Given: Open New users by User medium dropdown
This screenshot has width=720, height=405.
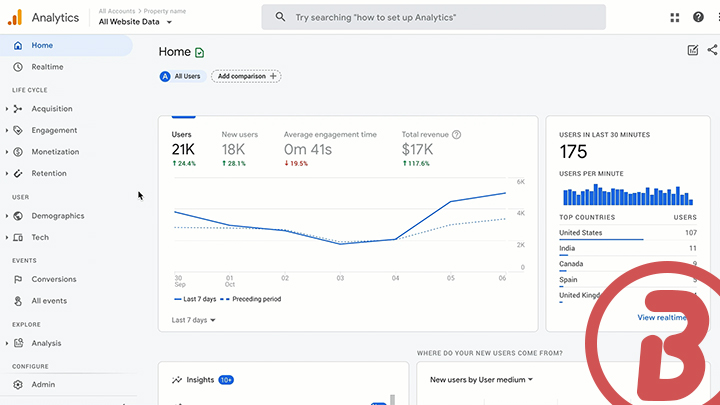Looking at the screenshot, I should [x=481, y=380].
